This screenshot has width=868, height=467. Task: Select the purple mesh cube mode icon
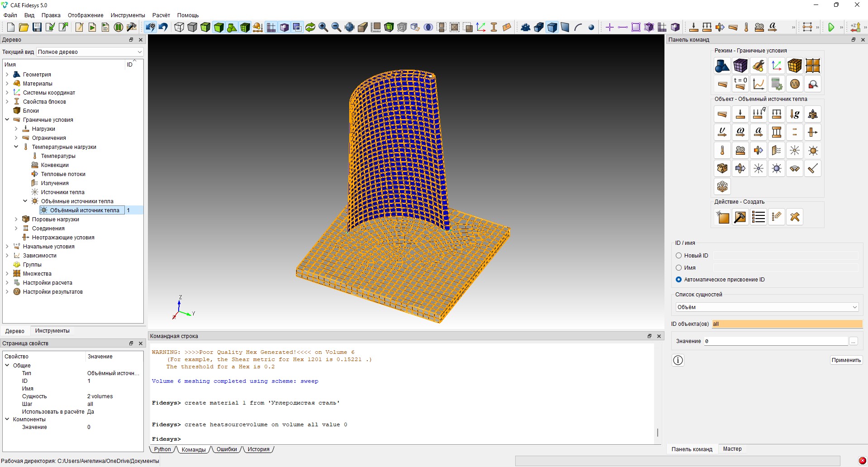point(740,66)
